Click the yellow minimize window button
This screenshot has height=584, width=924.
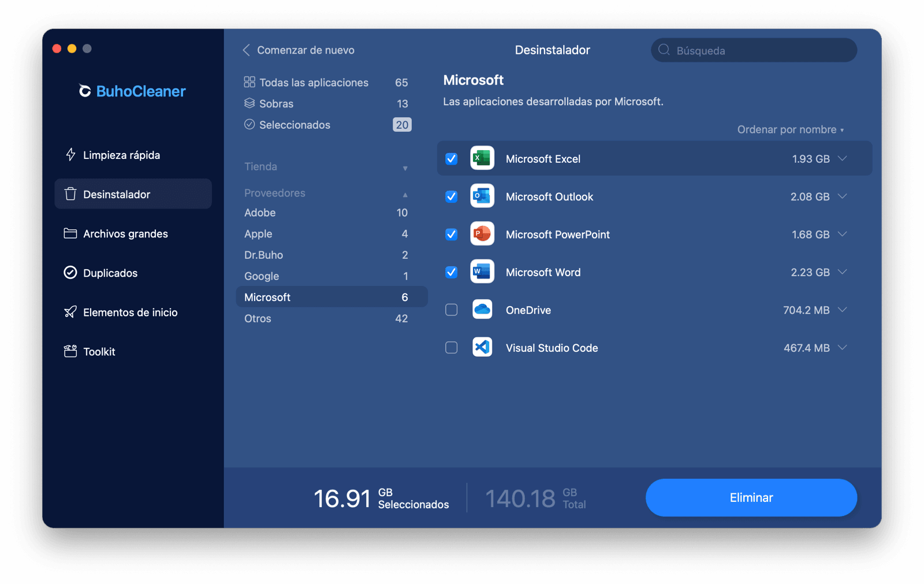(72, 49)
